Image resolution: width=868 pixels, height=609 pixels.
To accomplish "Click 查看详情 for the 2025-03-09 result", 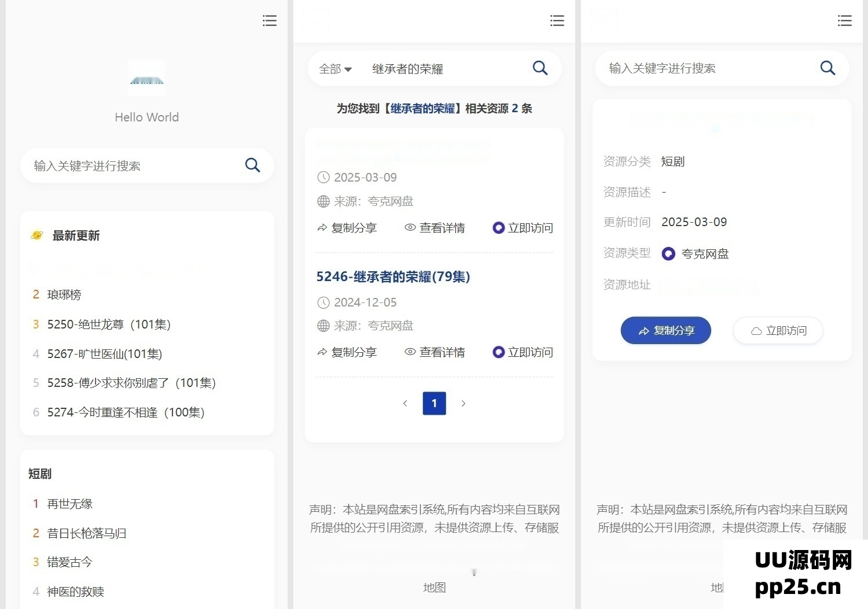I will tap(435, 228).
